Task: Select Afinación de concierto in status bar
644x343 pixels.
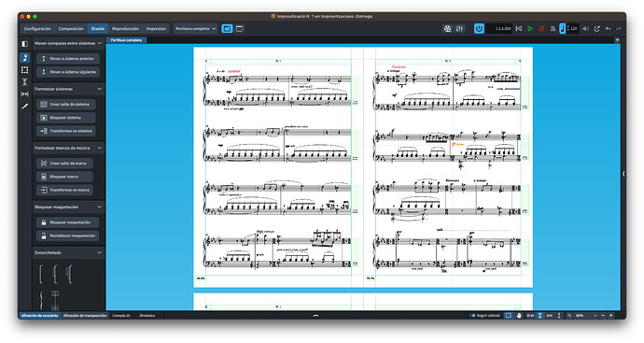Action: click(x=40, y=316)
